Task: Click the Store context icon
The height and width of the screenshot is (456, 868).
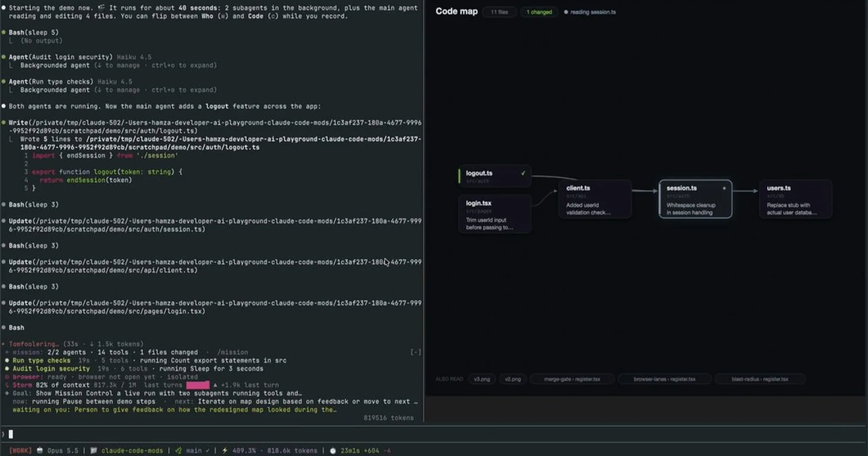Action: [7, 385]
